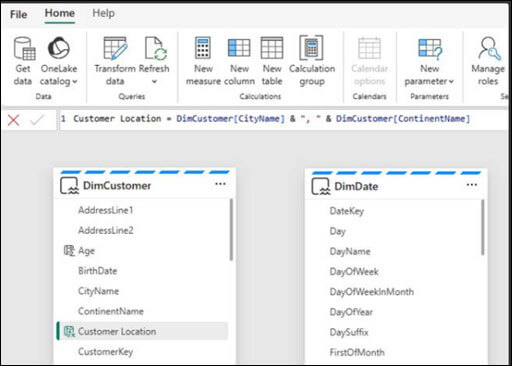The height and width of the screenshot is (366, 512).
Task: Expand the OneLake catalog dropdown arrow
Action: pyautogui.click(x=75, y=82)
